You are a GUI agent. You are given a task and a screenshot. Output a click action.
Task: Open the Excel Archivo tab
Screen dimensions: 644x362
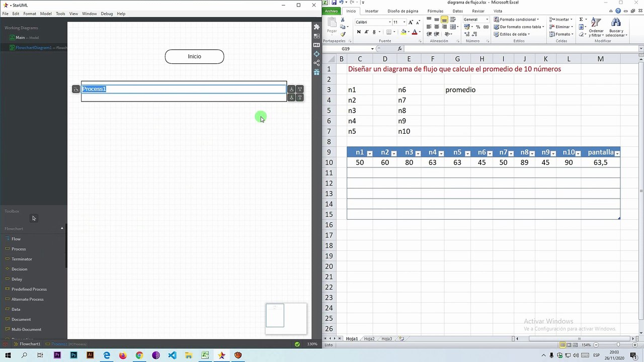point(331,11)
